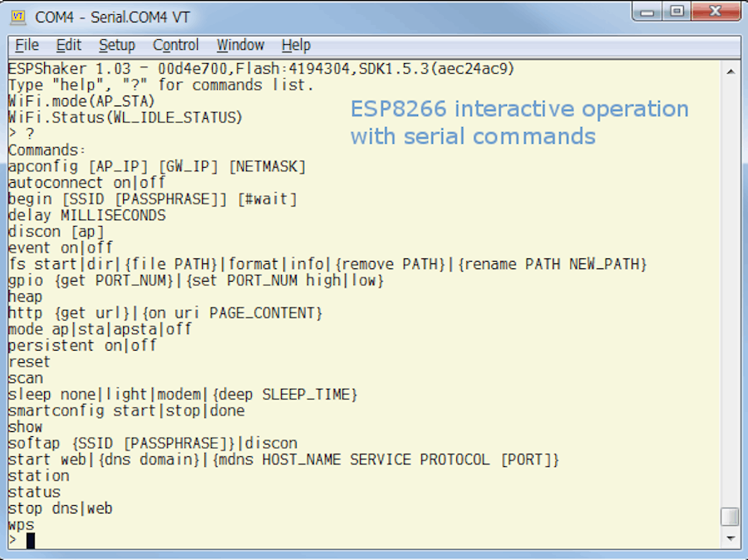Click the 'begin [SSID [PASSPHRASE]]' line
This screenshot has width=748, height=560.
click(153, 199)
